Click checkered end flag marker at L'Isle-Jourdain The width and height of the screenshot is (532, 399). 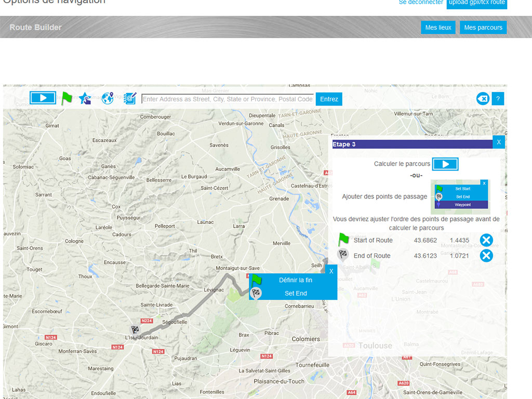[135, 330]
